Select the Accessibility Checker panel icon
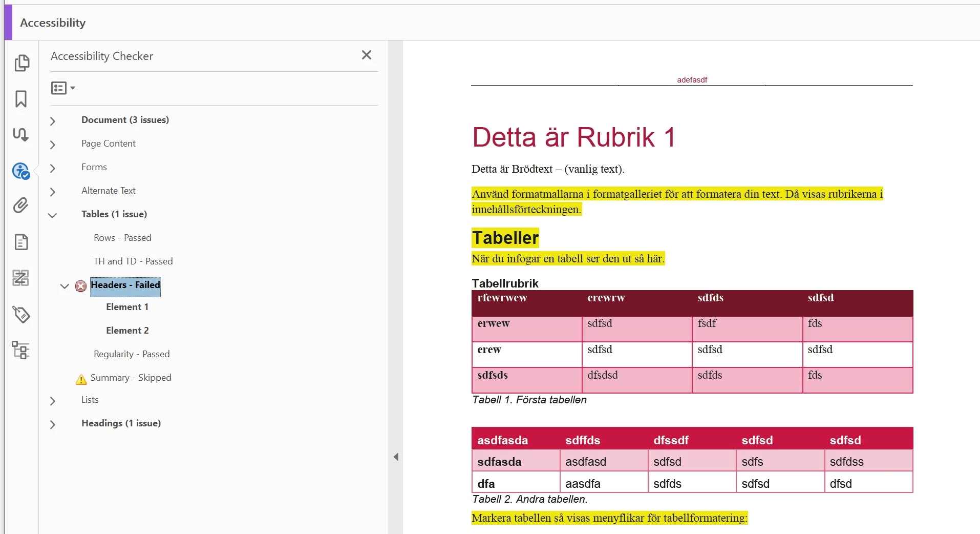The width and height of the screenshot is (980, 534). click(21, 171)
